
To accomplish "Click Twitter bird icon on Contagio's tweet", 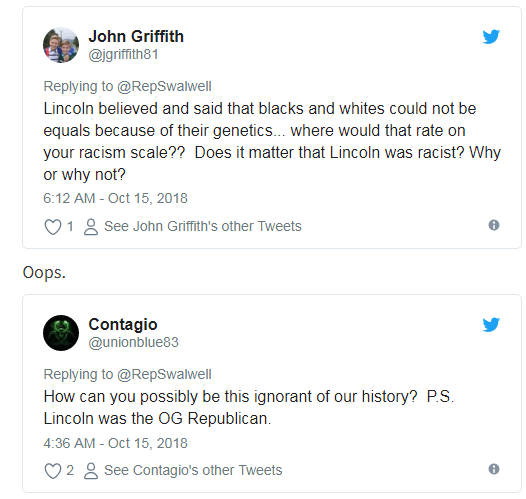I will tap(491, 324).
